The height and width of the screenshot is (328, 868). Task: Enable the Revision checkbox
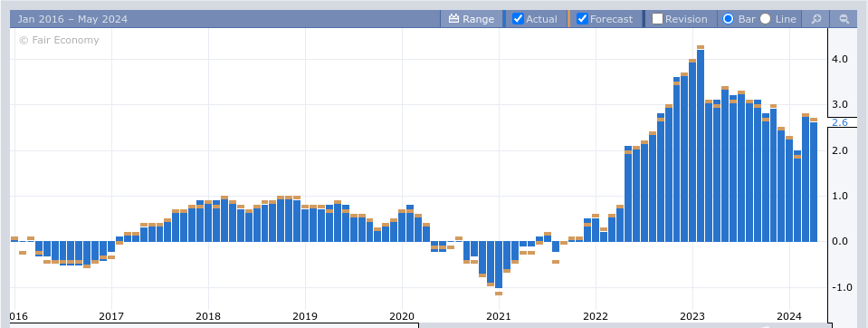point(658,19)
